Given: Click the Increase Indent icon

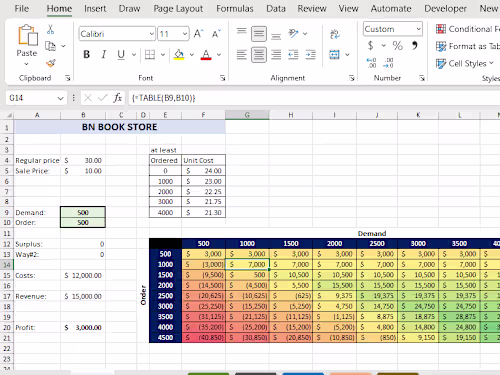Looking at the screenshot, I should click(x=310, y=54).
